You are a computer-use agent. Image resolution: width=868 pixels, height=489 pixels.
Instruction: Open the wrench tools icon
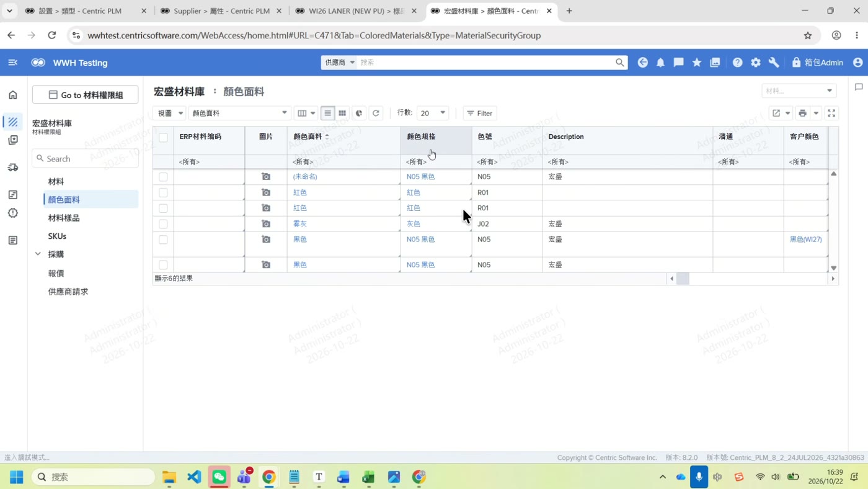point(774,63)
